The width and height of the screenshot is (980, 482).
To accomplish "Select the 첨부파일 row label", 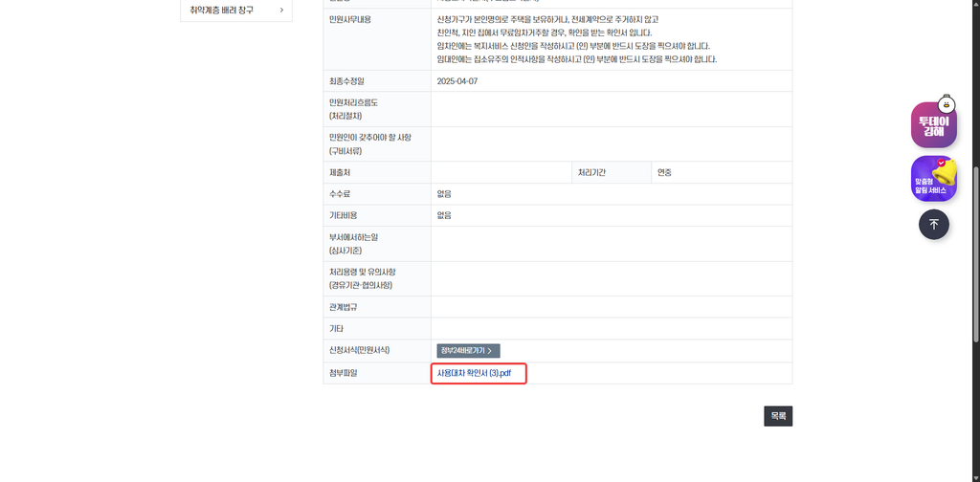I will [x=344, y=373].
